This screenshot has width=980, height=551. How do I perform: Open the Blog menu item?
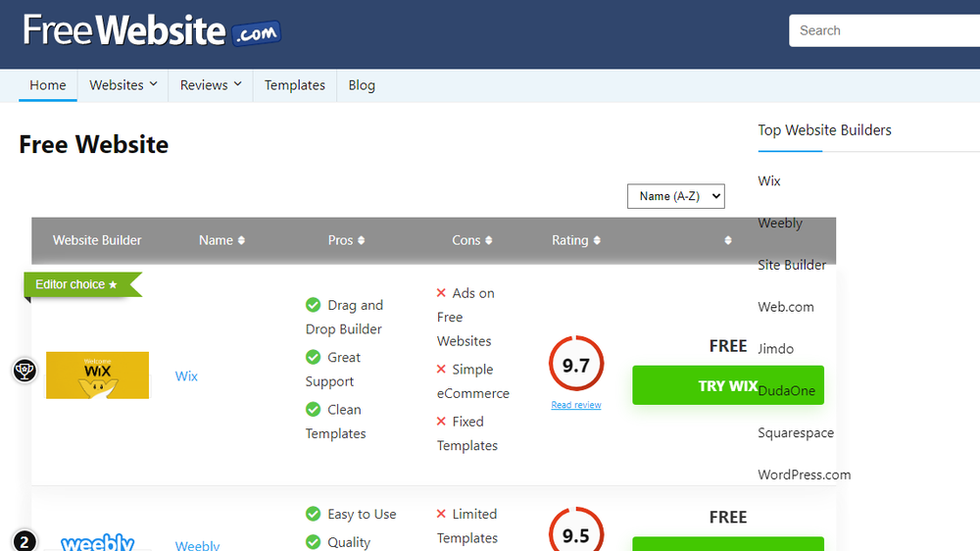point(362,85)
